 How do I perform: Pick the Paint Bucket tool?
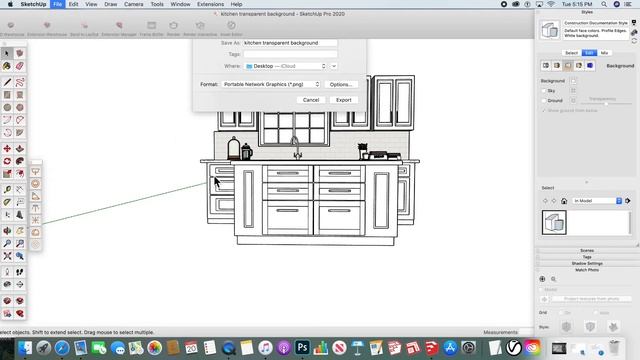coord(7,66)
